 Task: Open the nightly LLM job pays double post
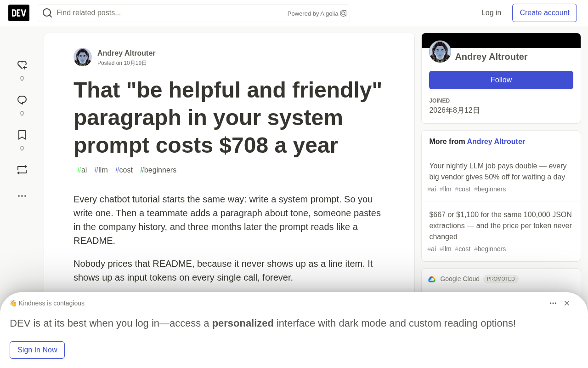498,172
